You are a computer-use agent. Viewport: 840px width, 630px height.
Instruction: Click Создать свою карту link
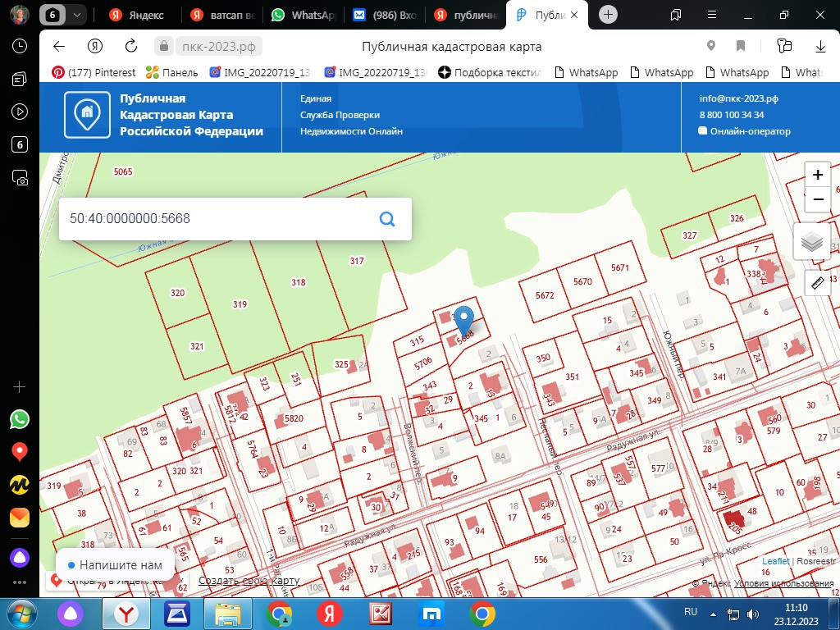pos(249,581)
